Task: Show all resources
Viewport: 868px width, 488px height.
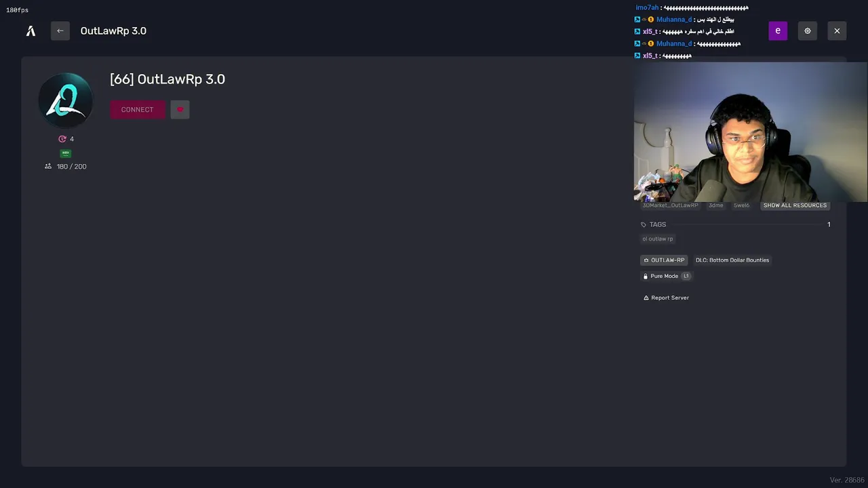Action: tap(795, 205)
